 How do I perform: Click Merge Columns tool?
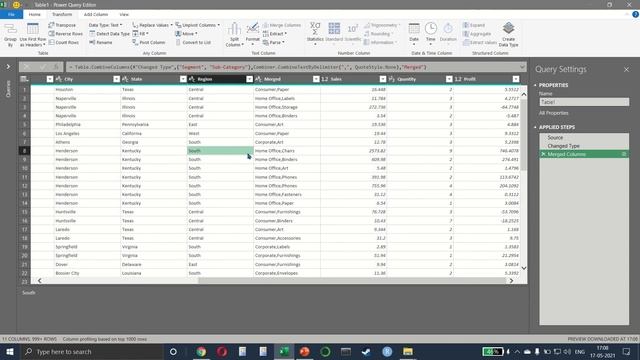282,25
